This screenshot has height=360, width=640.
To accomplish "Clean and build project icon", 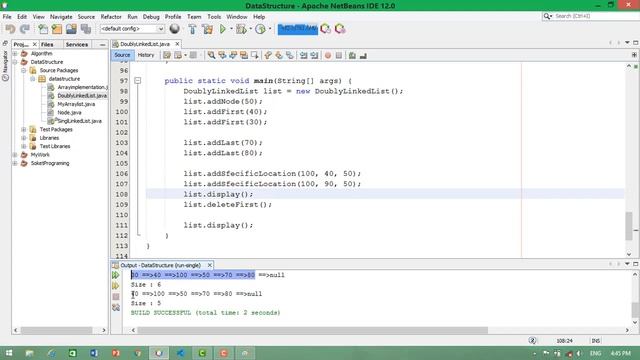I will (x=207, y=29).
